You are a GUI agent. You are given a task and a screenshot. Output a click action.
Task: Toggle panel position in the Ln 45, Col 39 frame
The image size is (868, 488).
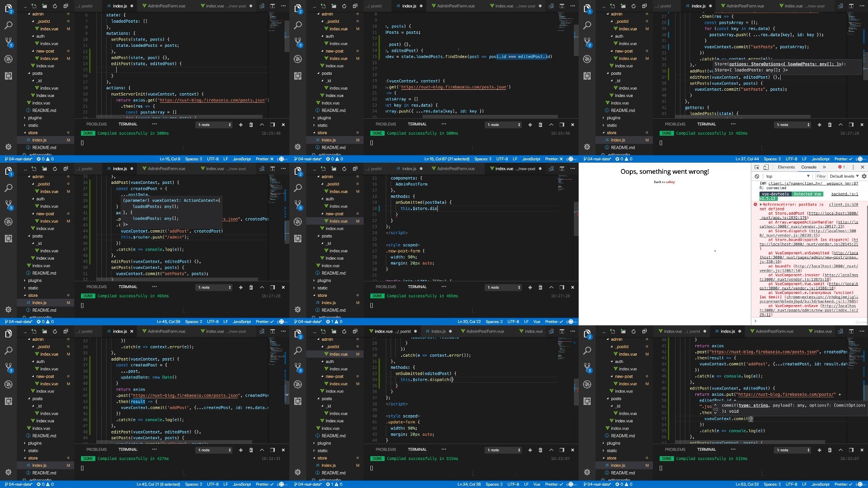pyautogui.click(x=272, y=287)
